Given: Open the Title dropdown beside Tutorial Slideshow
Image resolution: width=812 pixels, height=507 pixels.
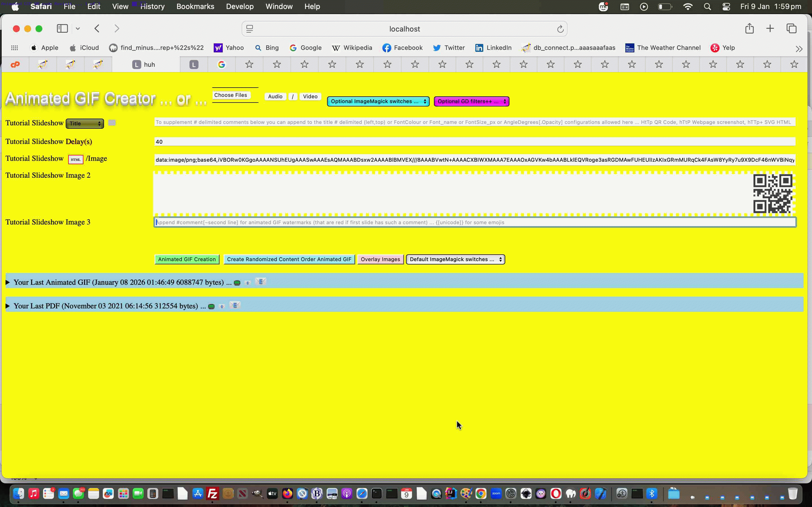Looking at the screenshot, I should click(85, 123).
